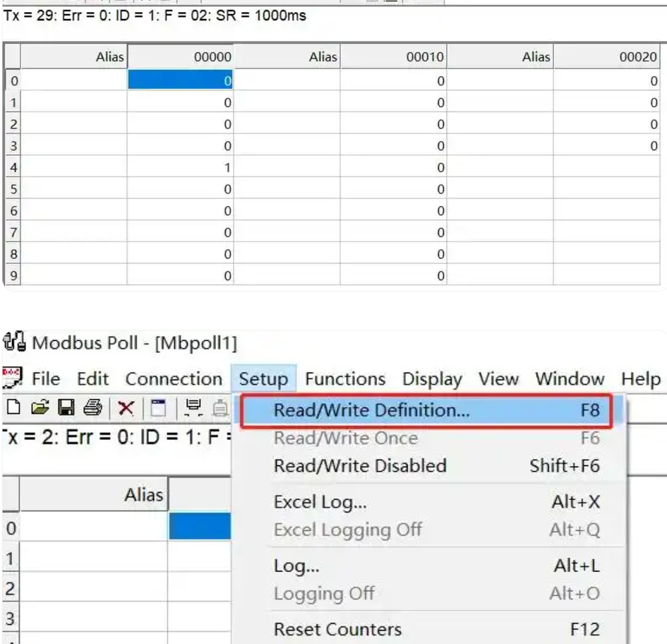Open the Display menu
Viewport: 667px width, 644px height.
[432, 378]
